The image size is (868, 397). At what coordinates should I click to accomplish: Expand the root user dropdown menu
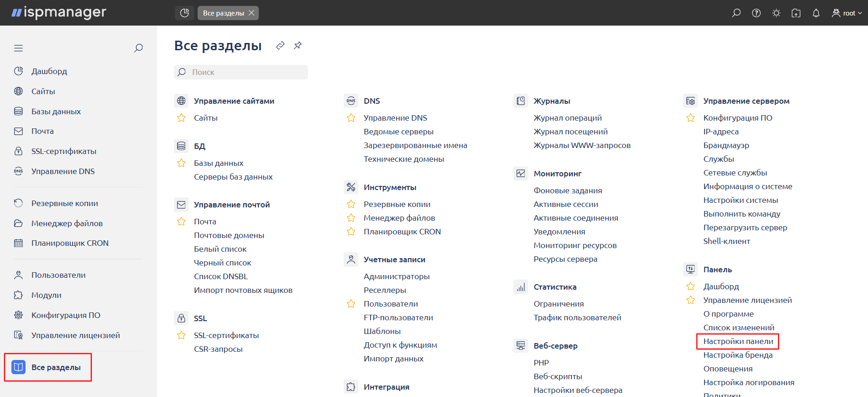tap(847, 13)
